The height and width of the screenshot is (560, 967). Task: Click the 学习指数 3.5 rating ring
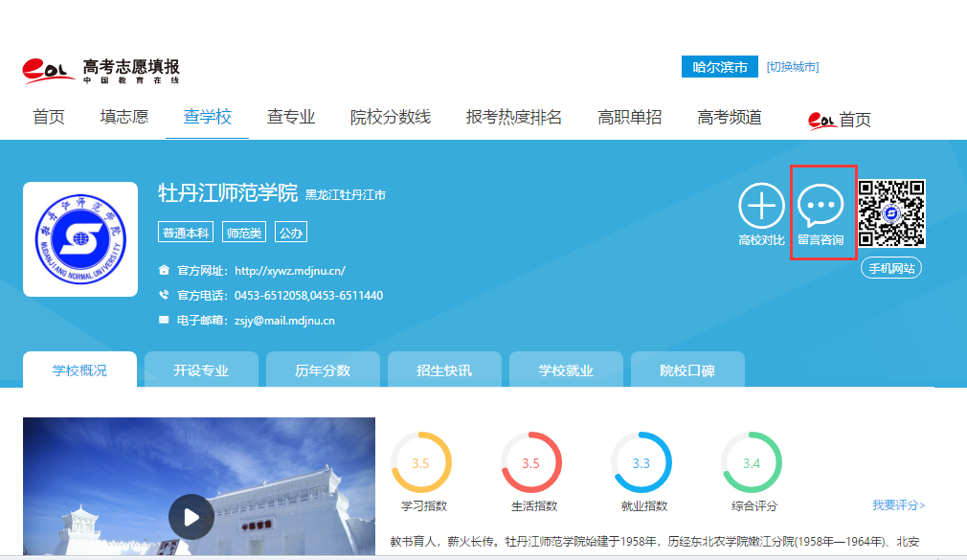pos(421,462)
